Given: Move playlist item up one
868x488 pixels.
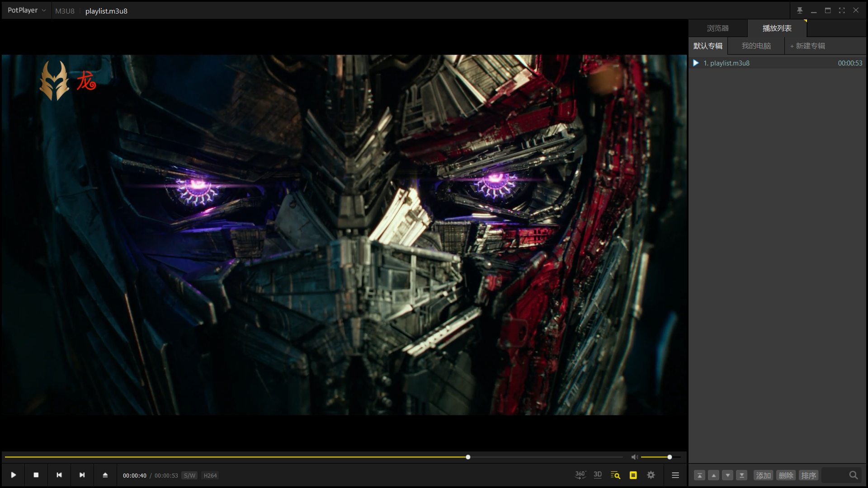Looking at the screenshot, I should [x=713, y=475].
